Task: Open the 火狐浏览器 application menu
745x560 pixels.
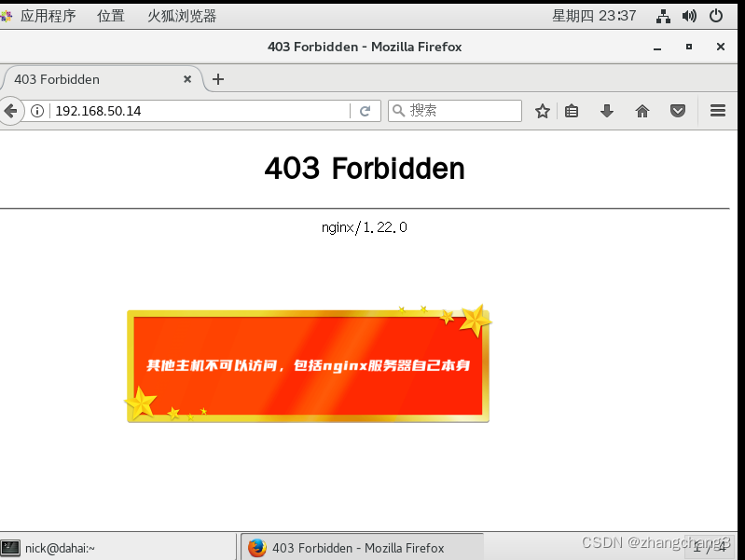Action: coord(182,16)
